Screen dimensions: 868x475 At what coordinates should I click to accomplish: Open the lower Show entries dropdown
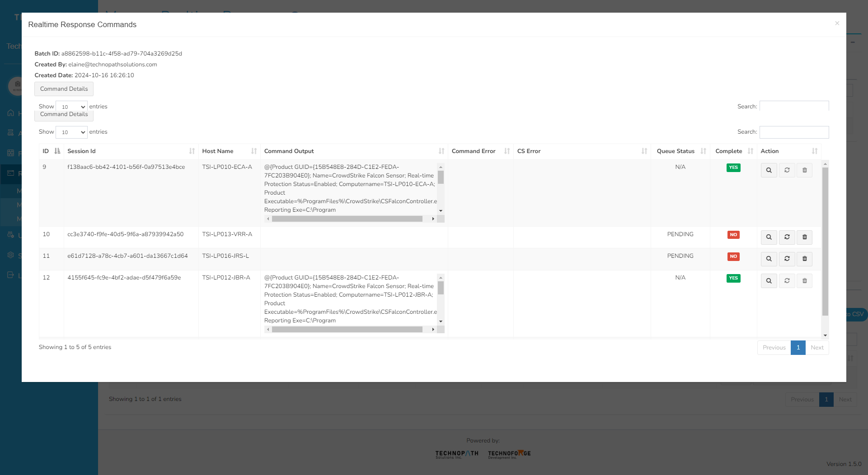(71, 132)
